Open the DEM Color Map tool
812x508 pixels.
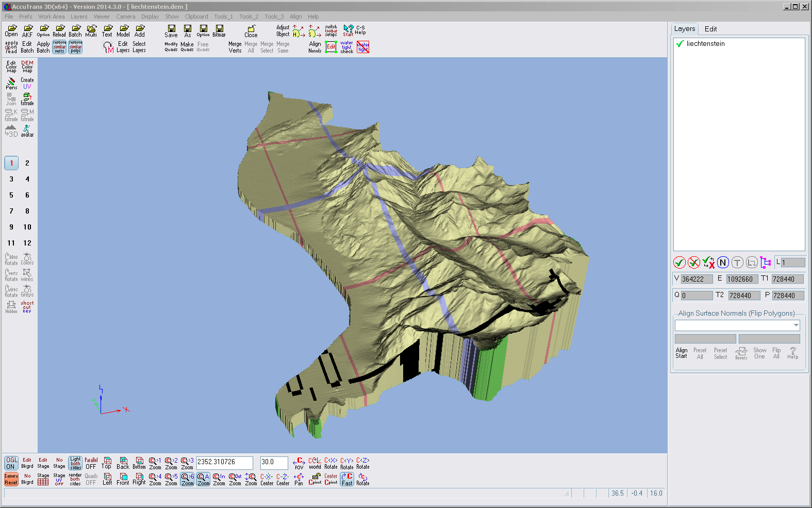coord(27,67)
